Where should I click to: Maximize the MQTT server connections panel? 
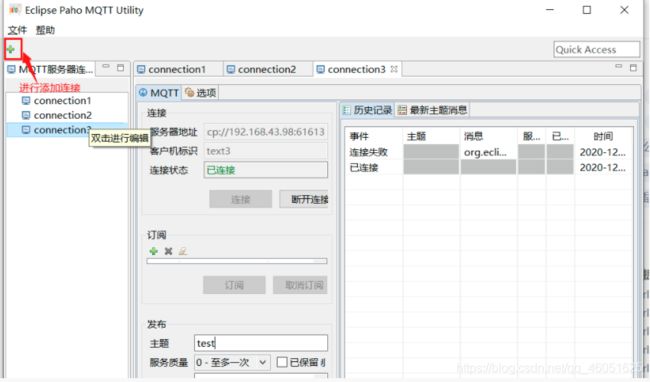pyautogui.click(x=120, y=68)
